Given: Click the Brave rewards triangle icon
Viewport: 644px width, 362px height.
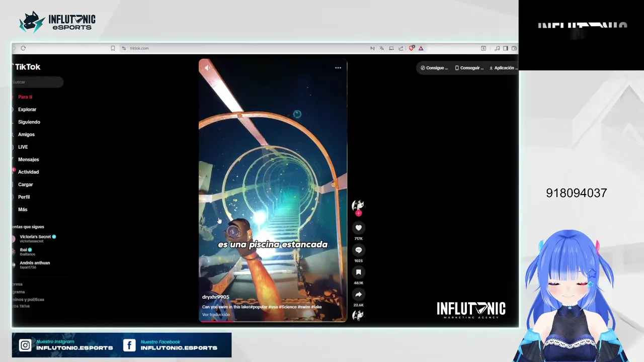Looking at the screenshot, I should pos(421,48).
